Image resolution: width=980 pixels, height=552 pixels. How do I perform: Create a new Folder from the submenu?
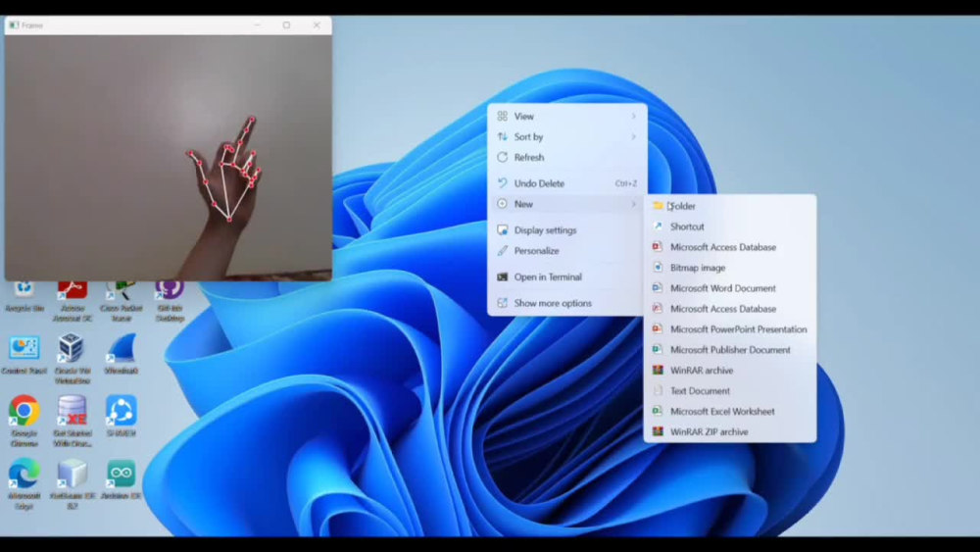pyautogui.click(x=729, y=206)
